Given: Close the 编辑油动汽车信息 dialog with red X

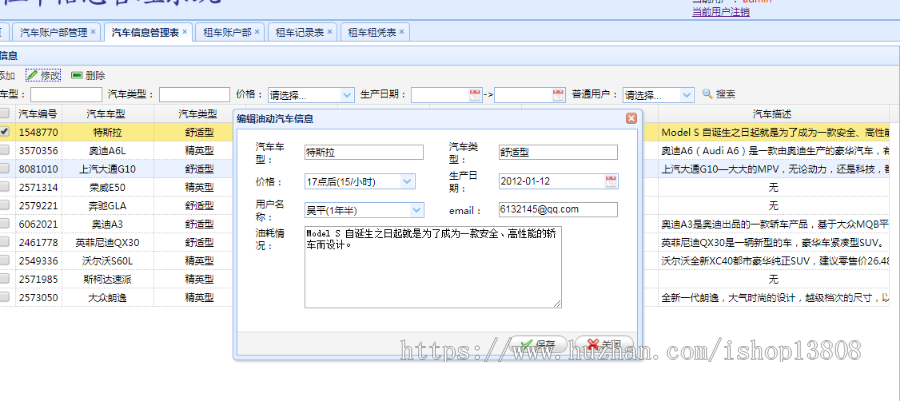Looking at the screenshot, I should 631,119.
